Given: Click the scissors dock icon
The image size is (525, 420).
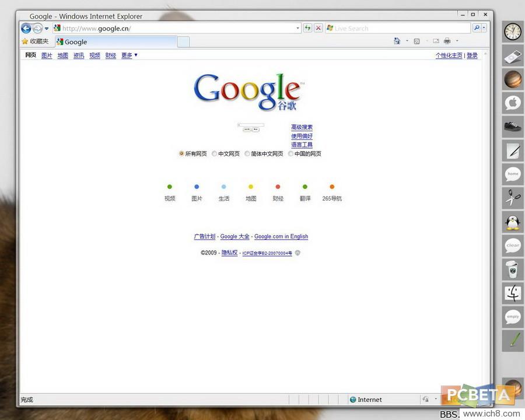Looking at the screenshot, I should click(x=513, y=198).
